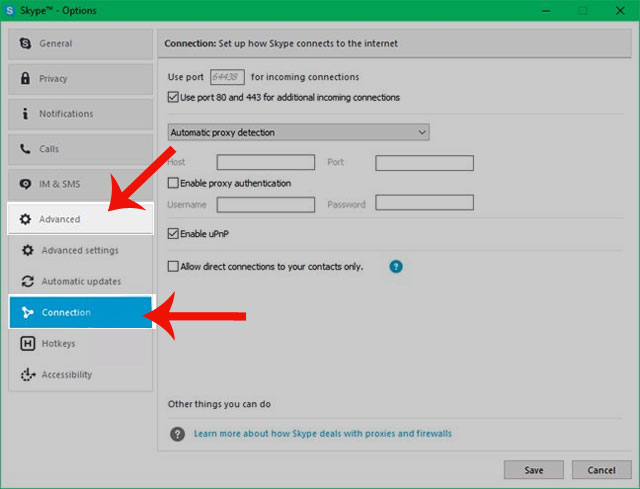Image resolution: width=640 pixels, height=489 pixels.
Task: Click the incoming connections port field
Action: (227, 77)
